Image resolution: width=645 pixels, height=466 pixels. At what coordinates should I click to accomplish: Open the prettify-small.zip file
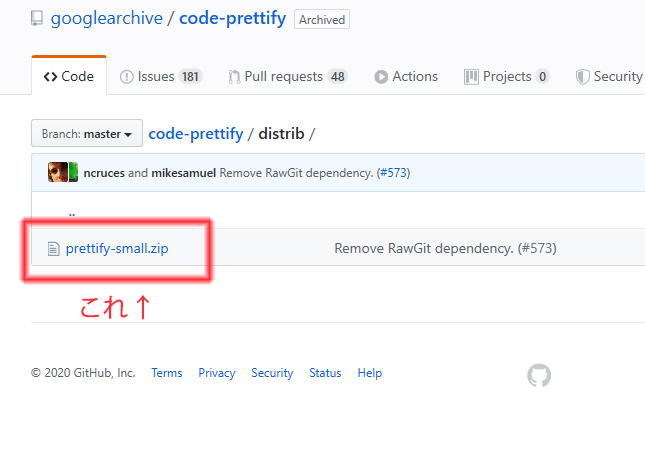coord(117,248)
